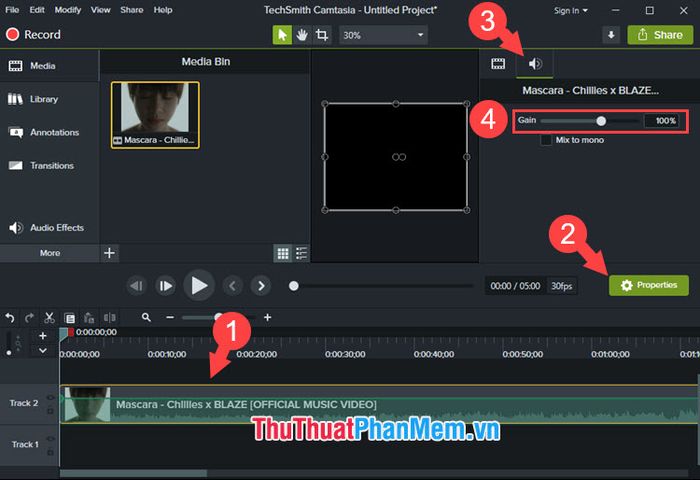Toggle Track 2 visibility eye
Viewport: 700px width, 480px height.
50,397
